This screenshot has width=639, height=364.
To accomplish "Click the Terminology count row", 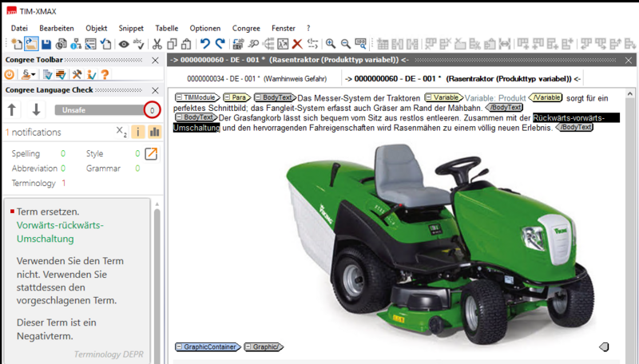I will (x=38, y=184).
